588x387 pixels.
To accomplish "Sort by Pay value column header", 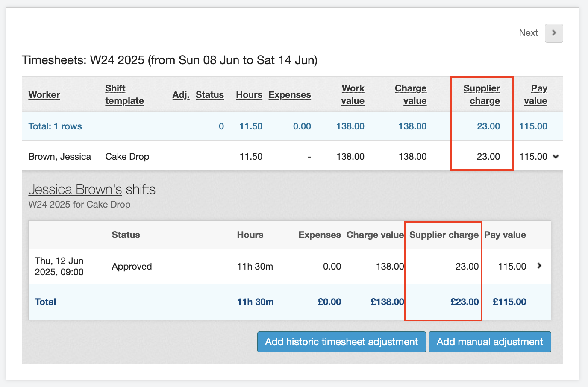I will tap(536, 94).
